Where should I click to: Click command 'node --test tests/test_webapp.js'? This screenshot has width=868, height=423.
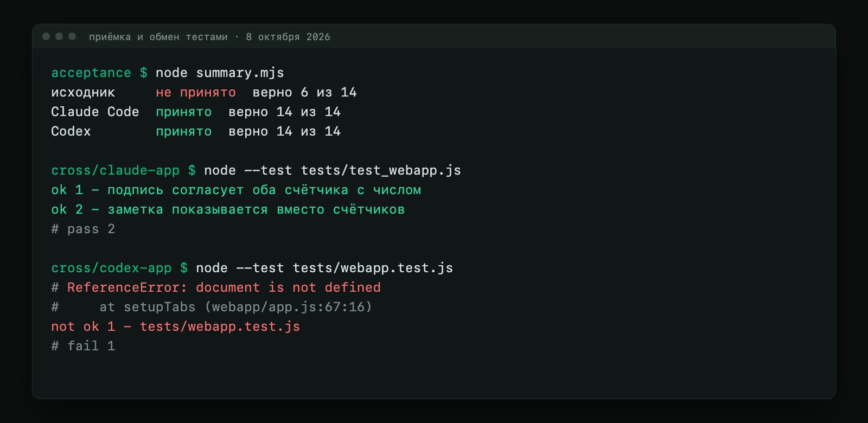pos(333,170)
